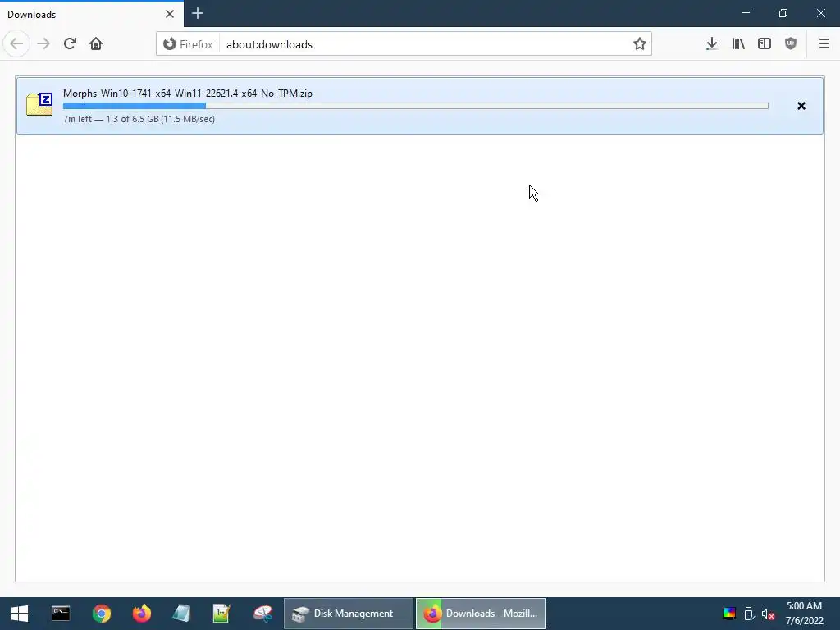
Task: Close the Firefox window
Action: coord(820,13)
